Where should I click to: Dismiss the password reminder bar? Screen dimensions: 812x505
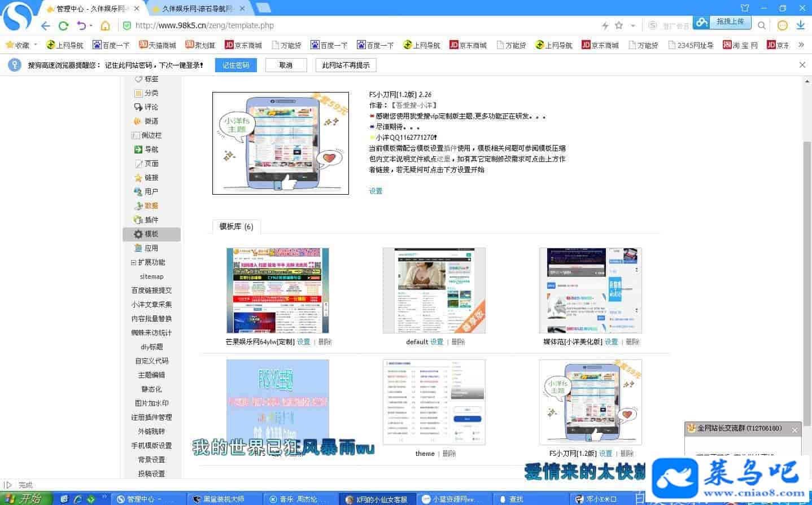(x=802, y=65)
